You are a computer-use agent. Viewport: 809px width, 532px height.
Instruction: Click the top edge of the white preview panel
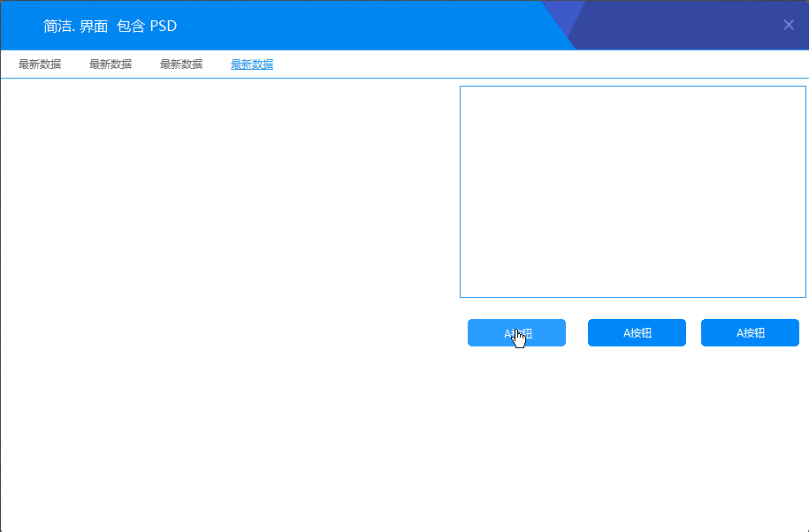click(632, 87)
